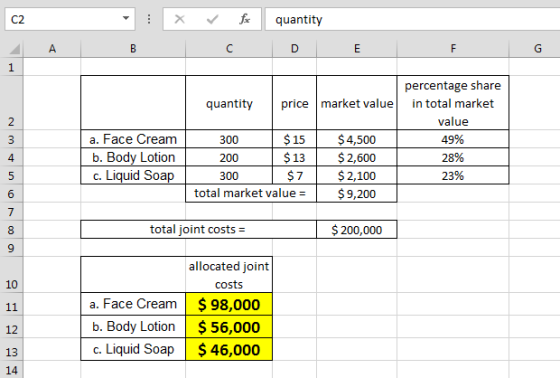Click Body Lotion quantity 200
Screen dimensions: 560x378
[x=229, y=157]
